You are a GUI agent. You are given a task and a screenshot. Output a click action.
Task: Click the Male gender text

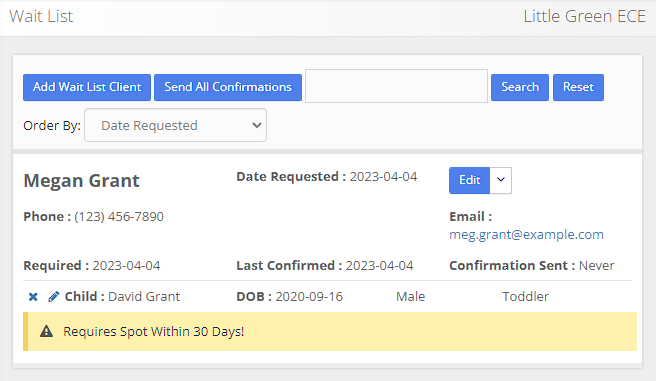click(410, 297)
